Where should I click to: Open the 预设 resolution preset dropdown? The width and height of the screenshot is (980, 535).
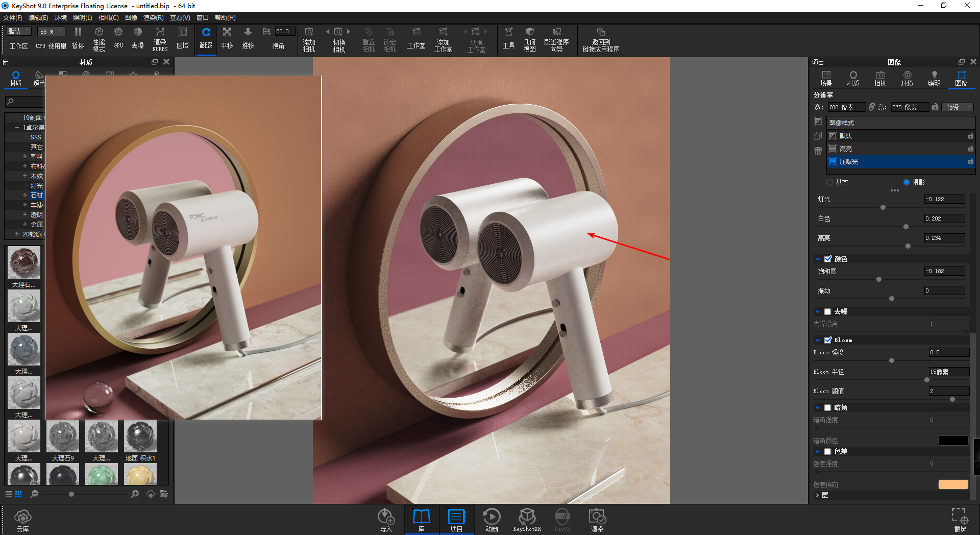(x=958, y=107)
